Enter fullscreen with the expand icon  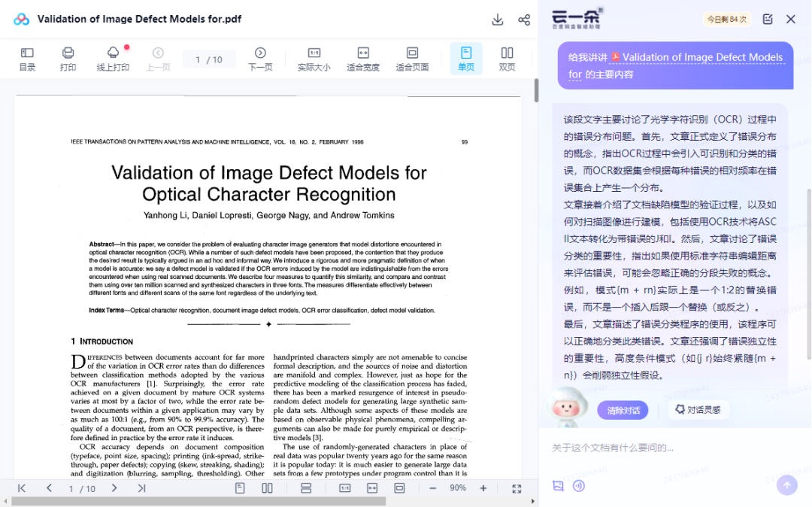point(517,489)
